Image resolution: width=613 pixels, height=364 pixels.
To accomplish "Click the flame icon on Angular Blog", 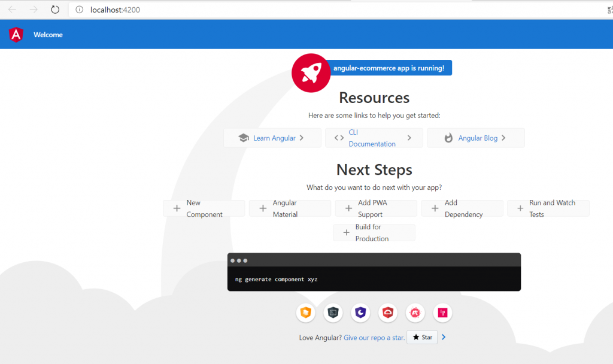I will [448, 138].
